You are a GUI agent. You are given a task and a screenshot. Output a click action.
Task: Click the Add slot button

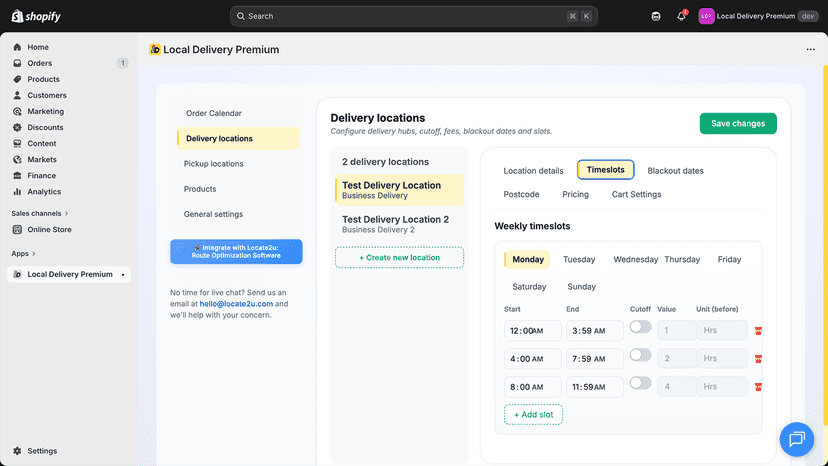[533, 415]
